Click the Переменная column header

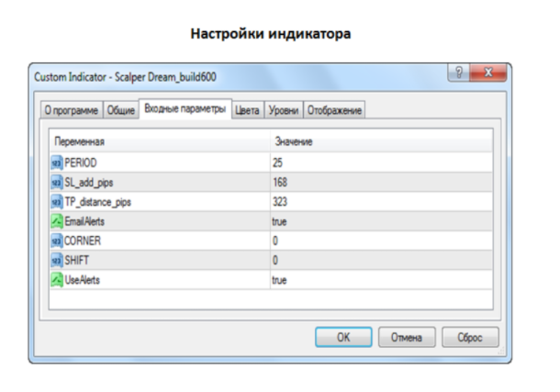[160, 141]
